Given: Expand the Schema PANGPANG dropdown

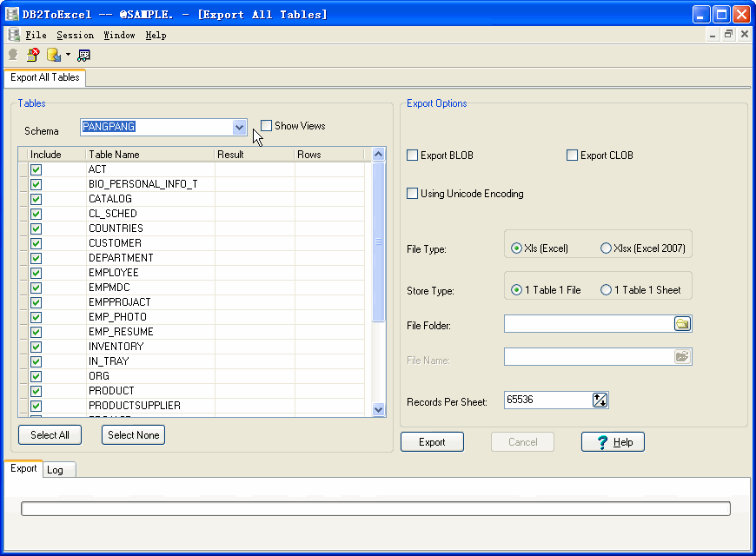Looking at the screenshot, I should (239, 128).
